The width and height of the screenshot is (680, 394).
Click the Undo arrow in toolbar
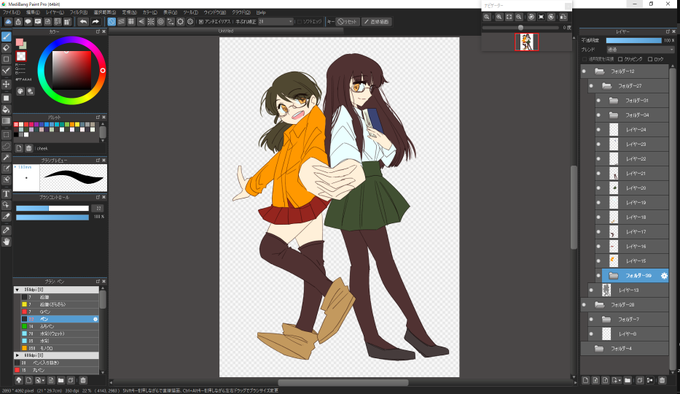[83, 21]
